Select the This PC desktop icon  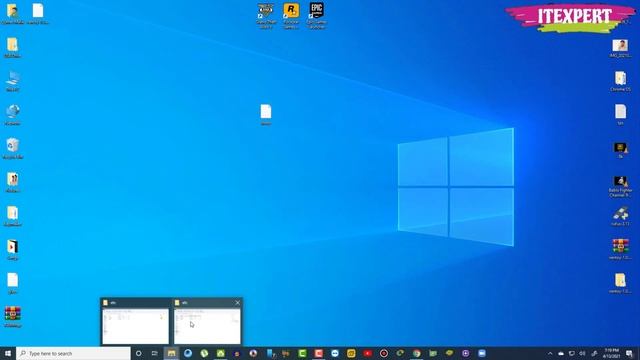[x=13, y=81]
